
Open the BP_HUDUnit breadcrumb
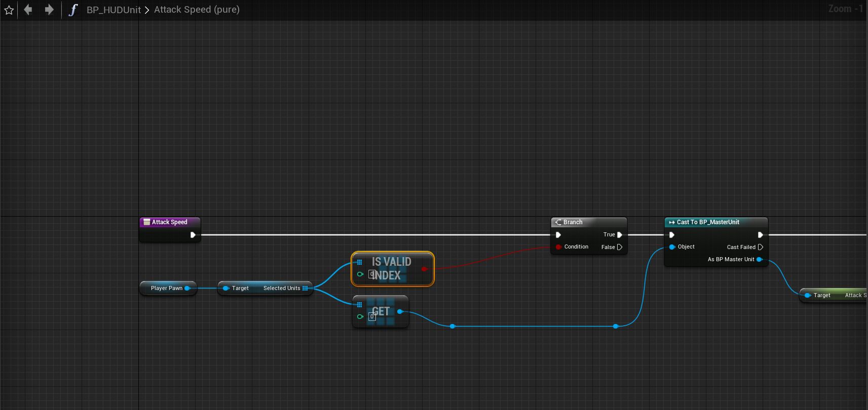point(114,10)
